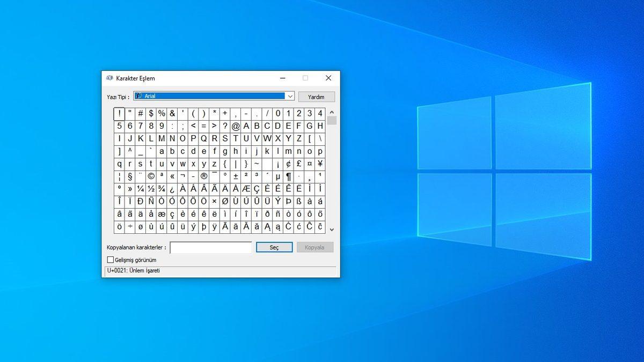Screen dimensions: 644x362
Task: Click the Kopyala button
Action: click(315, 247)
